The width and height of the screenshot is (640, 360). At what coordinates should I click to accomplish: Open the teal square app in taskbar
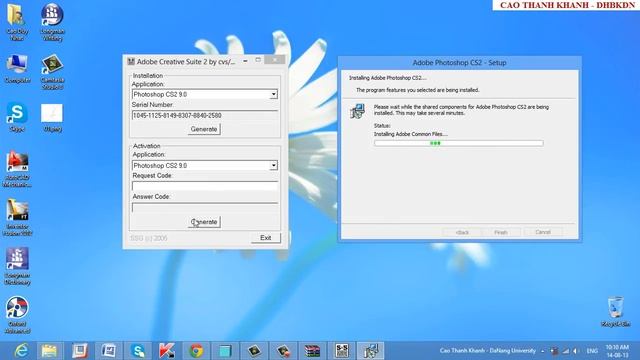pos(225,351)
